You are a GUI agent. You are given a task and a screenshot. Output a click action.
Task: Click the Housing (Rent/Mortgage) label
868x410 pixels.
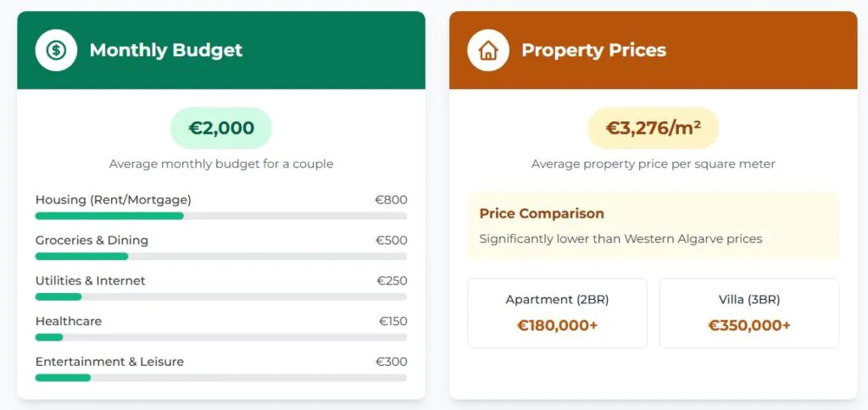tap(113, 200)
